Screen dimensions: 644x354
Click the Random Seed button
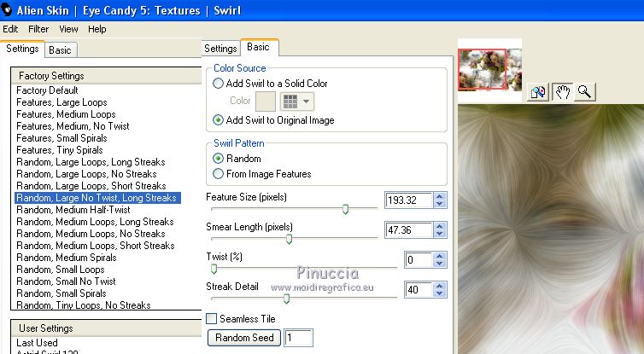click(x=244, y=338)
